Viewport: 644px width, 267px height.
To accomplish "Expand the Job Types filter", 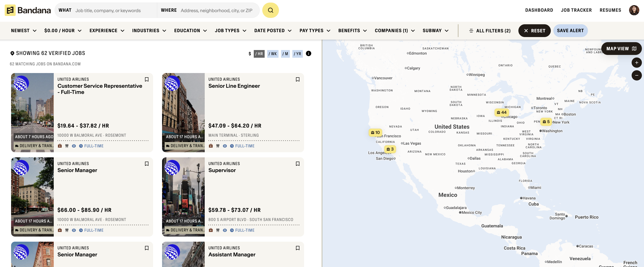I will click(231, 31).
